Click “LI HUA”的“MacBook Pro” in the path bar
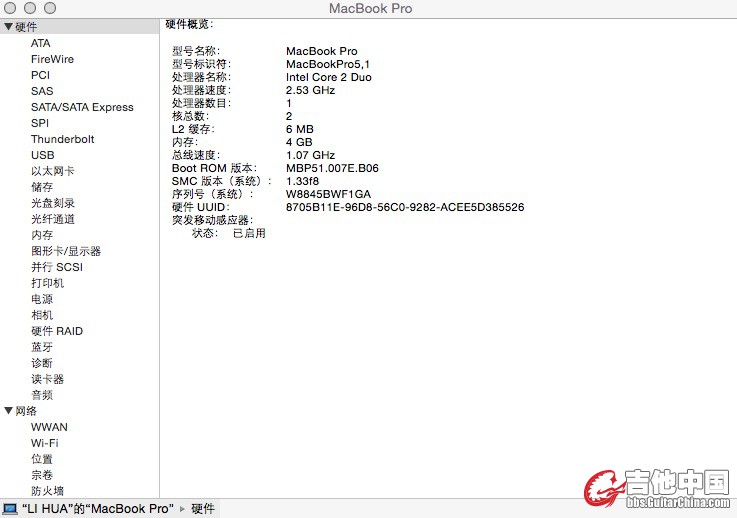737x518 pixels. click(x=96, y=509)
